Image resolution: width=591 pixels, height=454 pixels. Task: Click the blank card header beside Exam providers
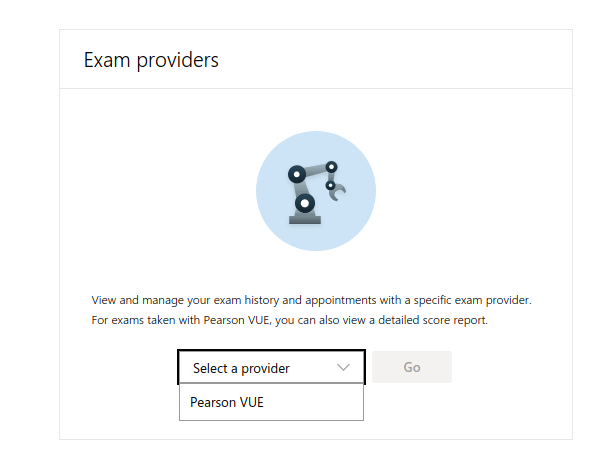click(x=396, y=60)
